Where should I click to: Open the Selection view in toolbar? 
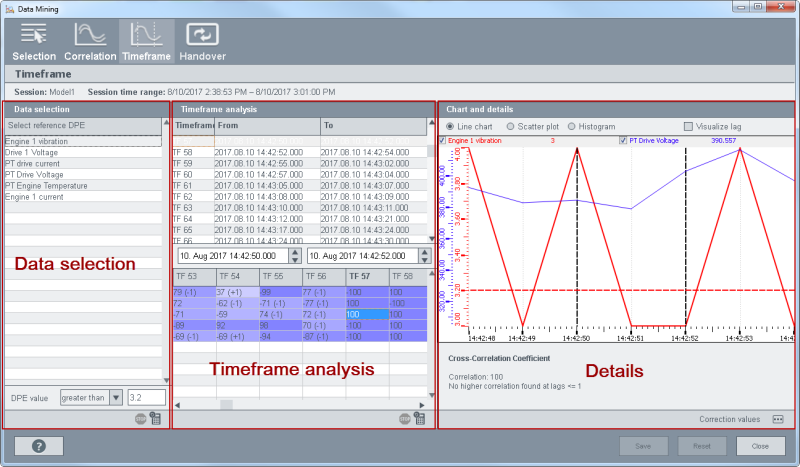pos(34,40)
